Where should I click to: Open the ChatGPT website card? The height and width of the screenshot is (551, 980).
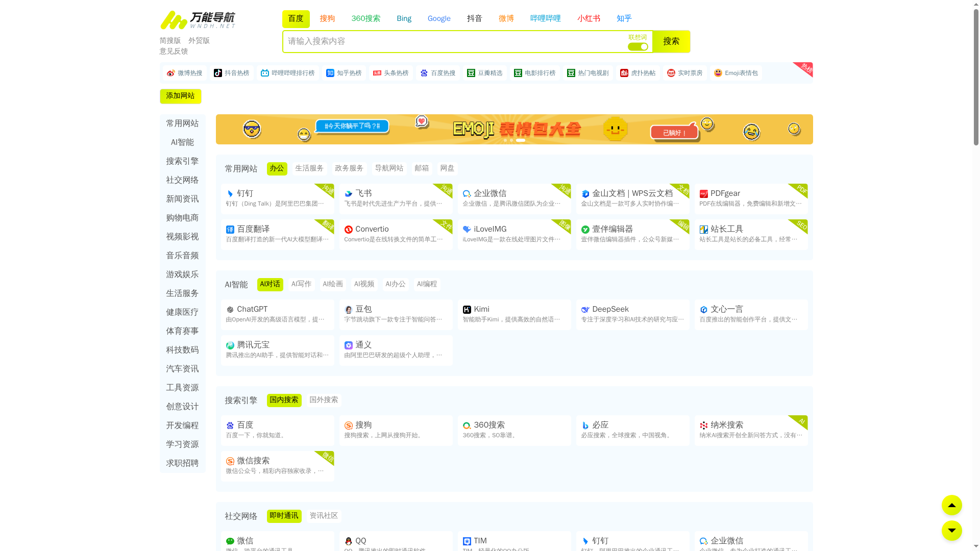pyautogui.click(x=277, y=314)
